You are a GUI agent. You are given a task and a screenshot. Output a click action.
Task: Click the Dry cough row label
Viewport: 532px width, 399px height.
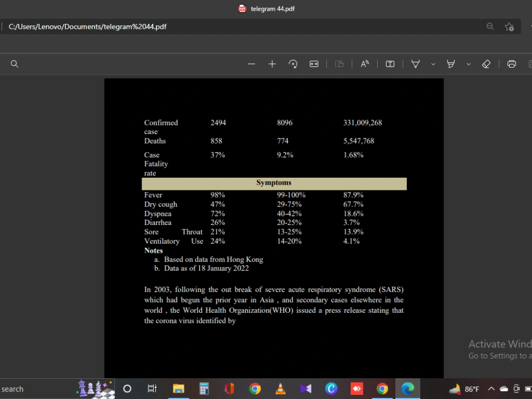pyautogui.click(x=161, y=205)
